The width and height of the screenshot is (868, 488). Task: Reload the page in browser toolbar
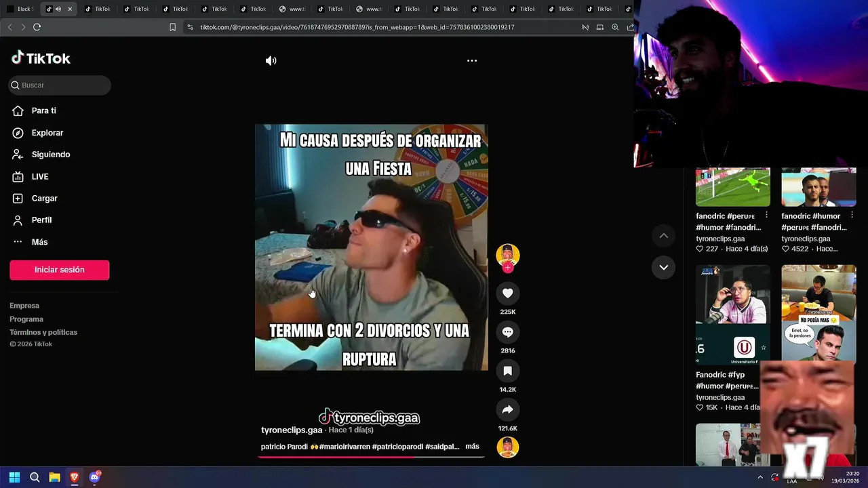point(37,27)
